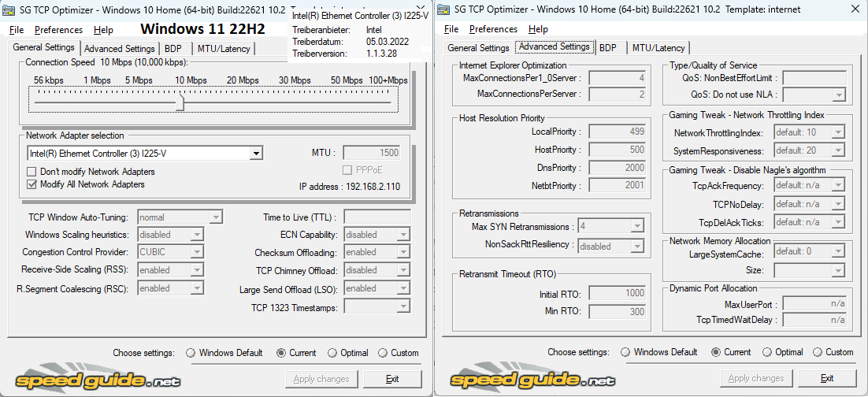Select Optimal radio in right window
The width and height of the screenshot is (868, 397).
766,352
